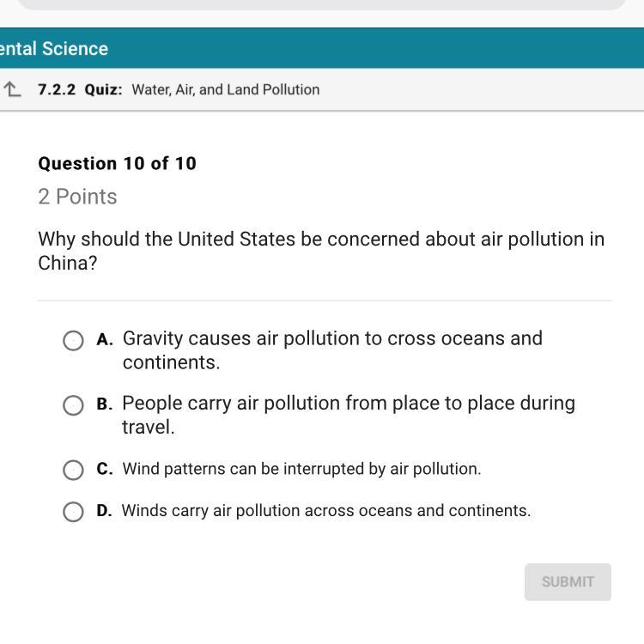Click the "Question 10 of 10" heading

[x=117, y=163]
